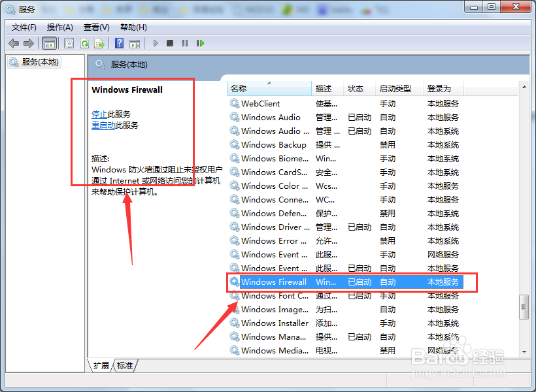Image resolution: width=536 pixels, height=392 pixels.
Task: Click the scrollbar up arrow
Action: tap(524, 87)
